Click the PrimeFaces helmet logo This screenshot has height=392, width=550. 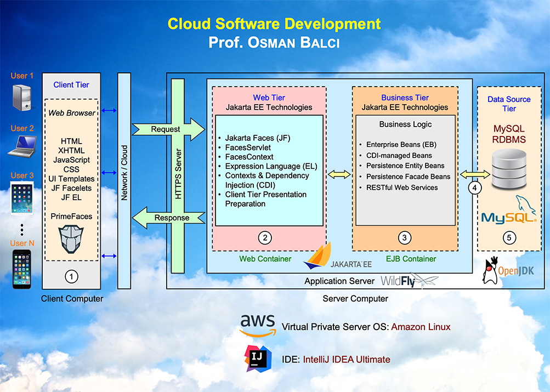(71, 239)
